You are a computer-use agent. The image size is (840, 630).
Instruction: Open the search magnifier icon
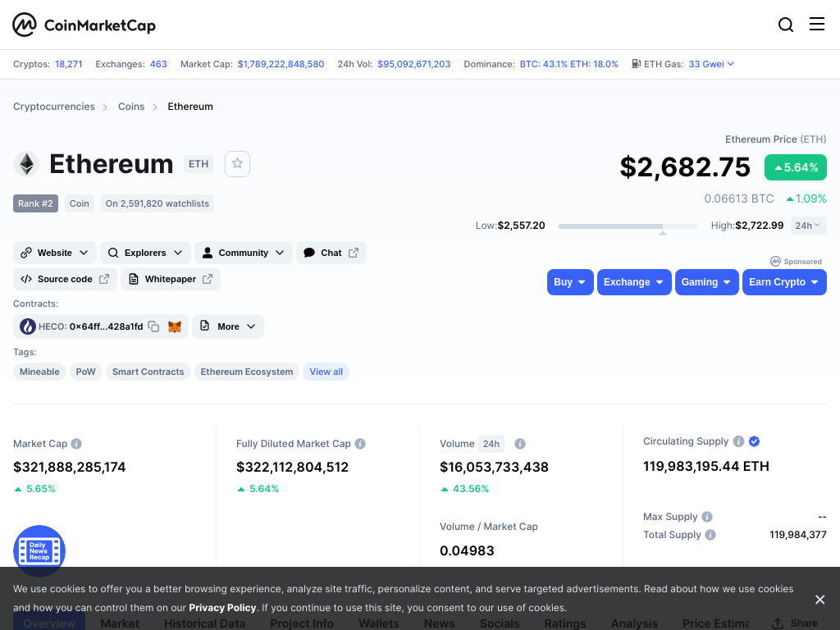pos(785,25)
